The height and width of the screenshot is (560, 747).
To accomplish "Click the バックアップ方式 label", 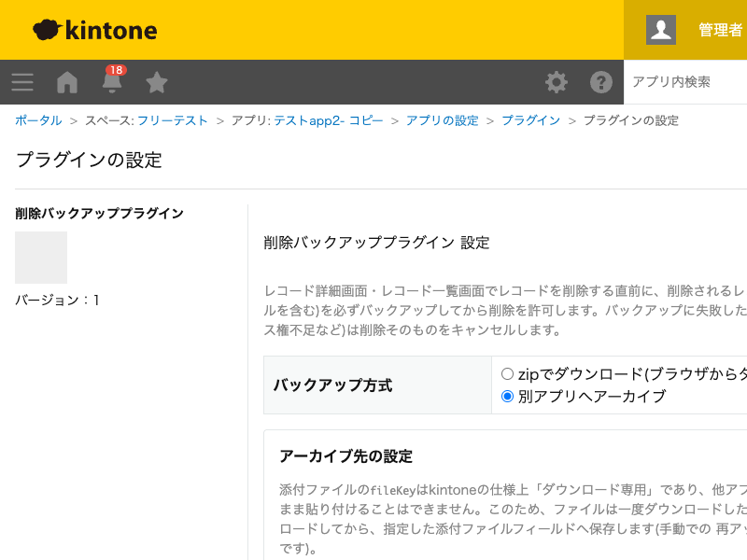I will (x=333, y=385).
